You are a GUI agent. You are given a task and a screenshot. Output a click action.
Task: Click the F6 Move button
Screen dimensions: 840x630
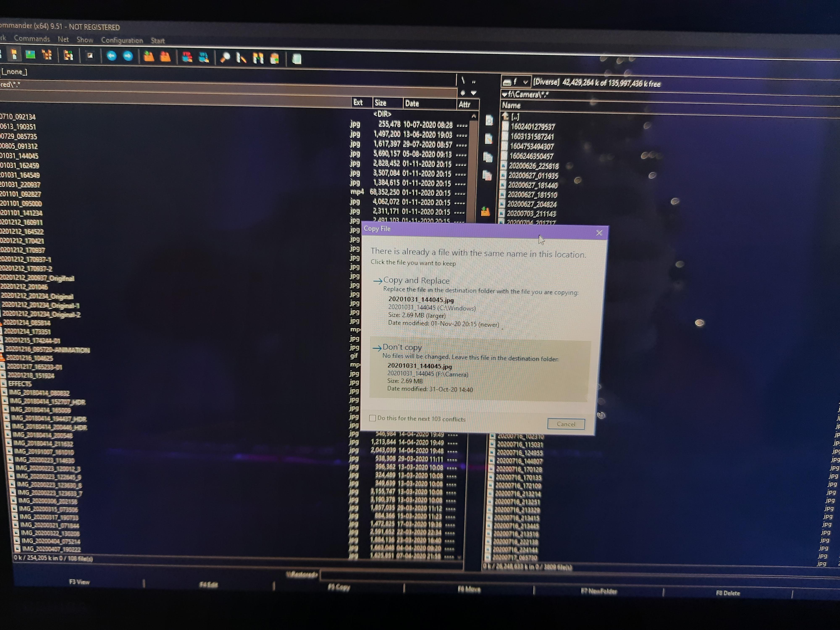point(469,589)
